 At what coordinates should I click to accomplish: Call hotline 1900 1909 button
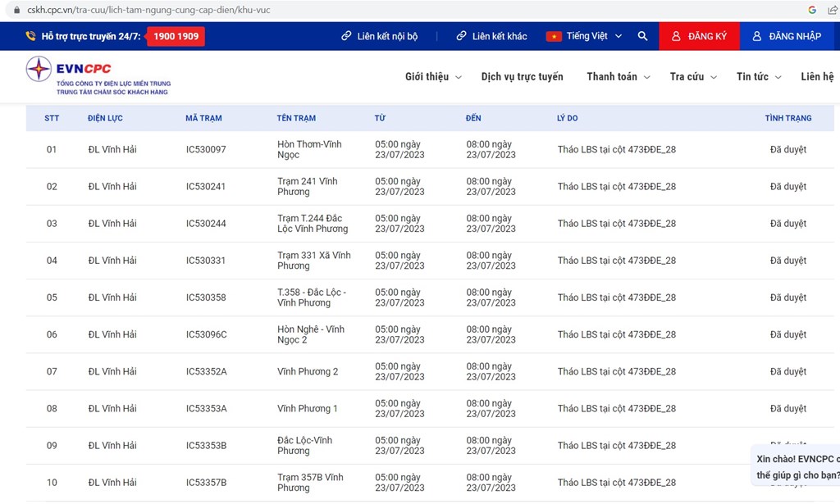point(176,36)
